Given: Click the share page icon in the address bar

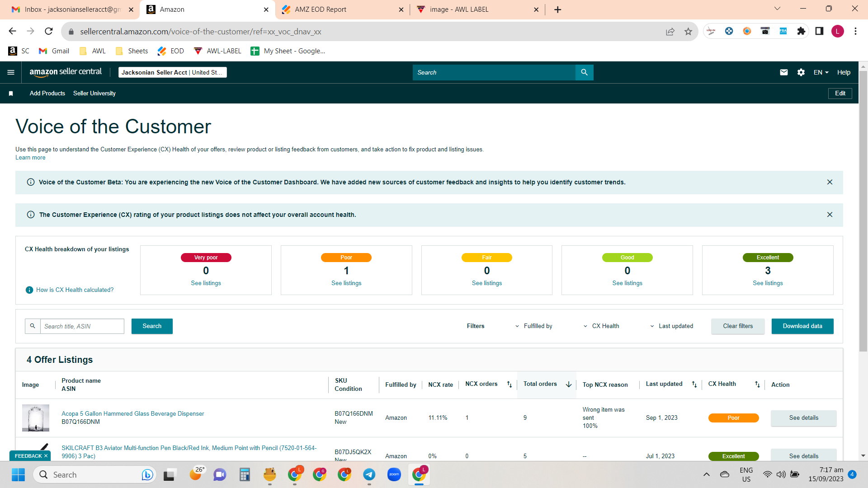Looking at the screenshot, I should (x=670, y=32).
